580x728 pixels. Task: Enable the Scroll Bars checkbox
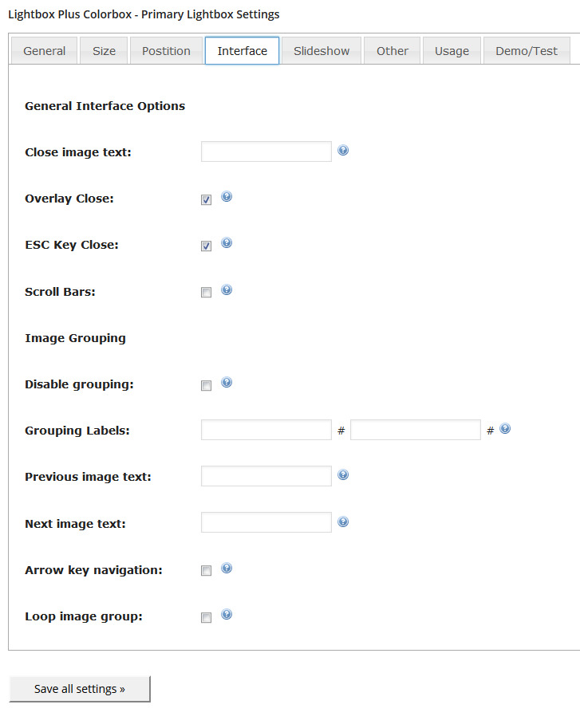pyautogui.click(x=206, y=292)
